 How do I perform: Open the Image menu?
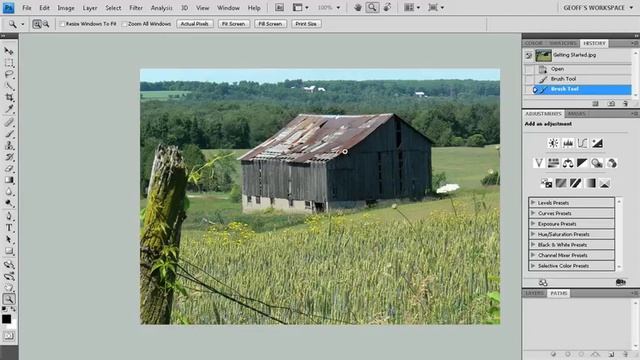[66, 8]
